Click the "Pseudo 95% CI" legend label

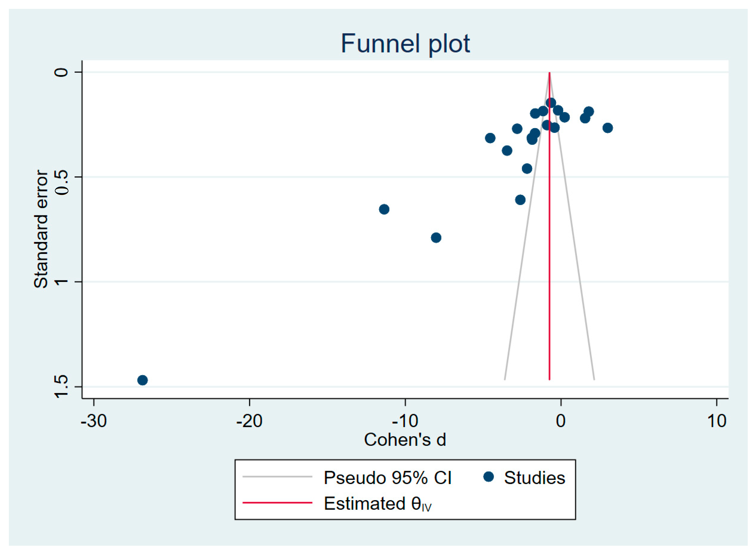(387, 478)
